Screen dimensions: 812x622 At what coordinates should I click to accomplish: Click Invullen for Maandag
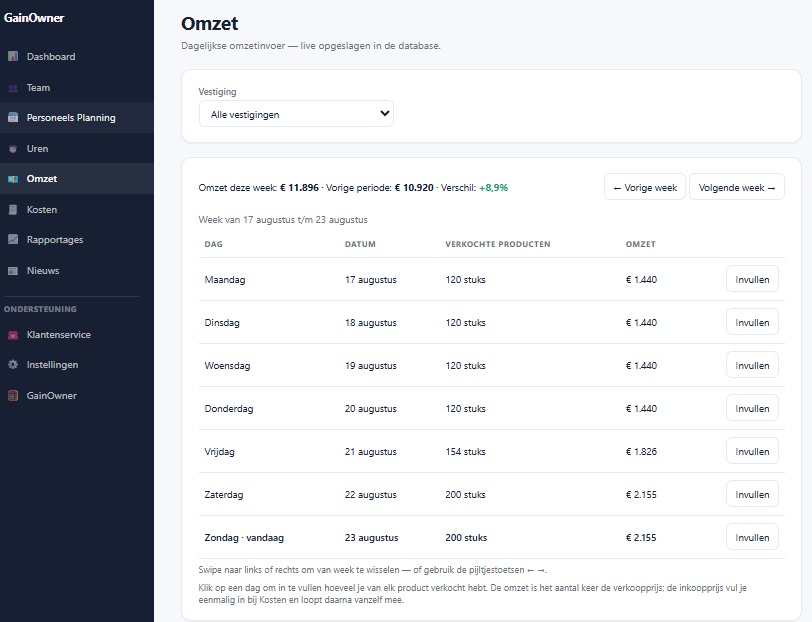coord(752,279)
